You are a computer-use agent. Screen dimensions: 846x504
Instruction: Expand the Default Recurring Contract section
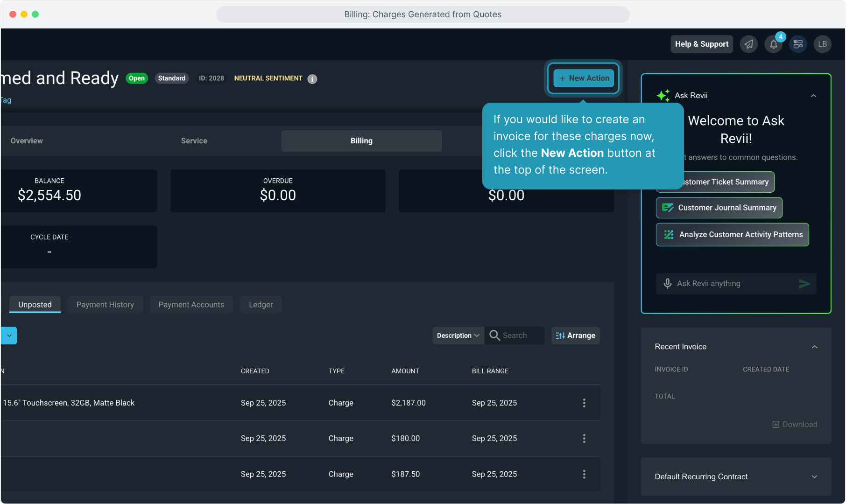(814, 476)
